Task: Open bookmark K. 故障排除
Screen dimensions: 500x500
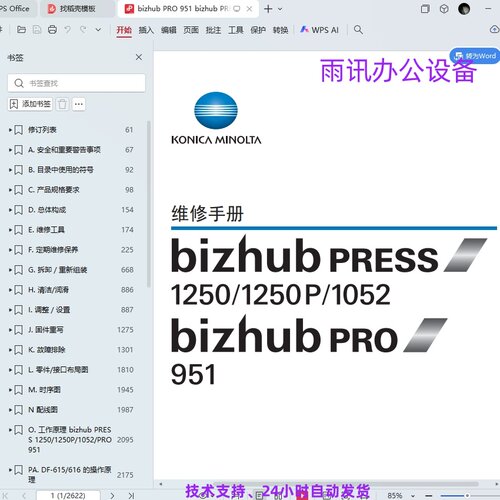Action: coord(47,350)
